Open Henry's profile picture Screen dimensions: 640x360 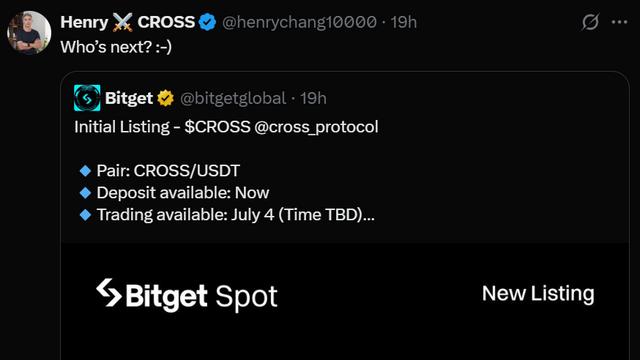pyautogui.click(x=29, y=33)
